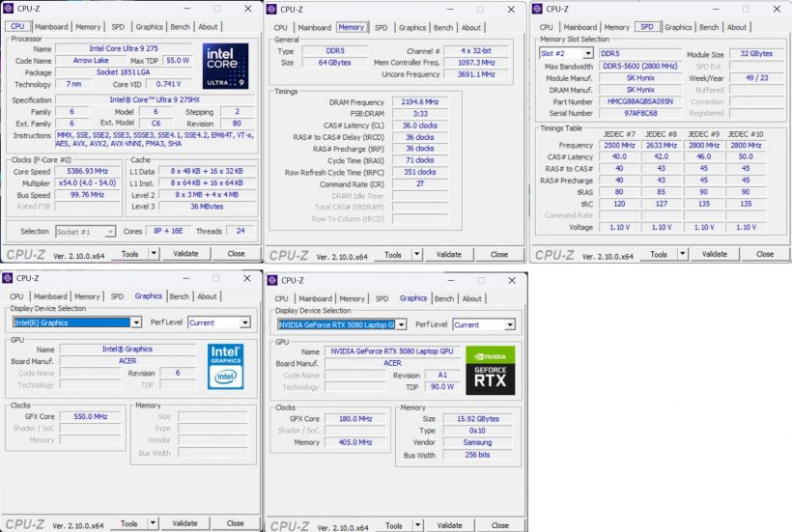Screen dimensions: 792x532
Task: Click the 36 MBytes Level 3 cache value
Action: (207, 207)
